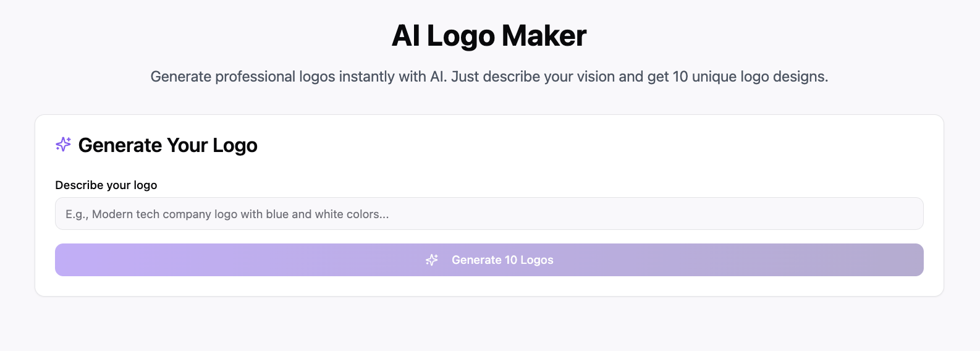Click the word "Maker" in the page title
980x351 pixels.
coord(544,36)
